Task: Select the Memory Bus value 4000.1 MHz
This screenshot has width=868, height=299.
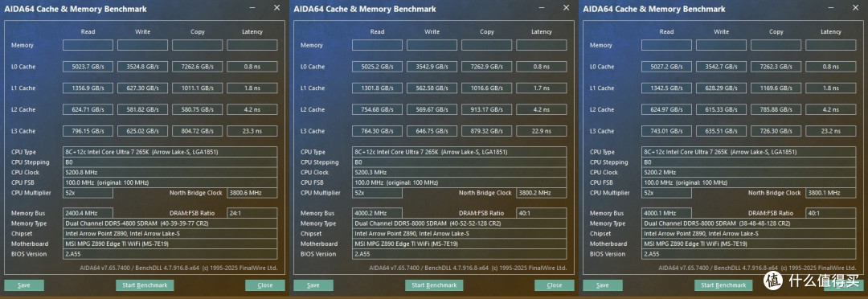Action: click(x=666, y=213)
